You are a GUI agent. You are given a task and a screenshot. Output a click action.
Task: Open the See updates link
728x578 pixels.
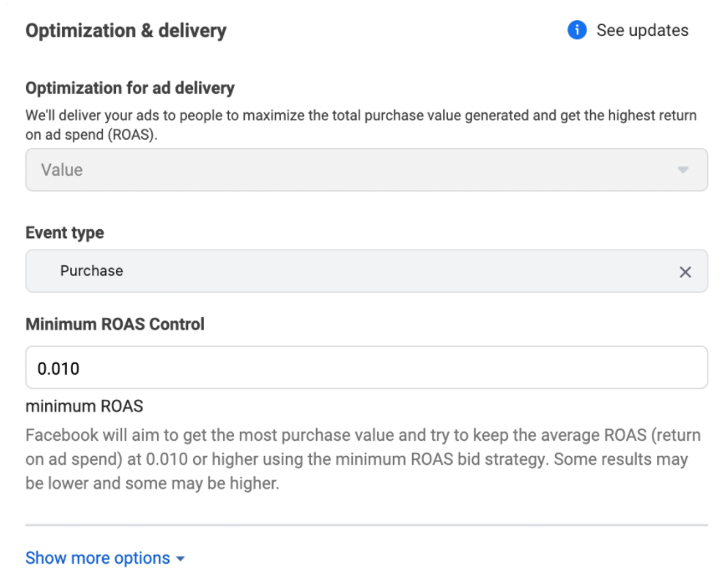(642, 30)
